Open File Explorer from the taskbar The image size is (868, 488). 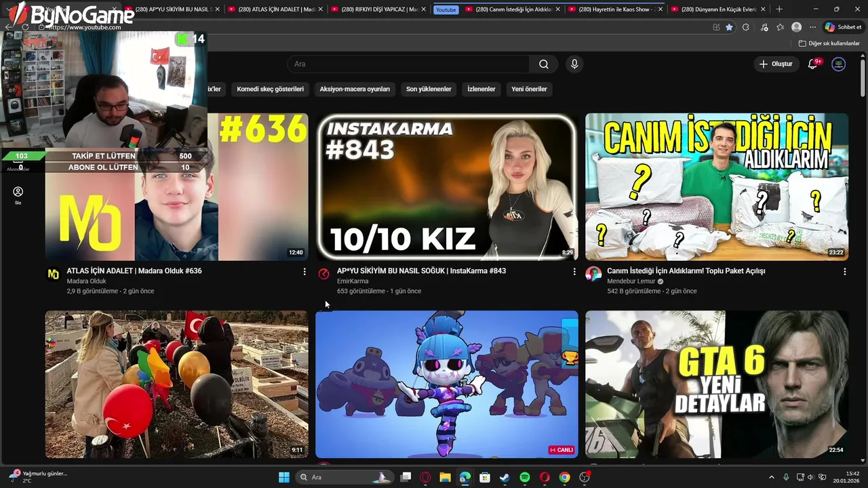pyautogui.click(x=445, y=477)
